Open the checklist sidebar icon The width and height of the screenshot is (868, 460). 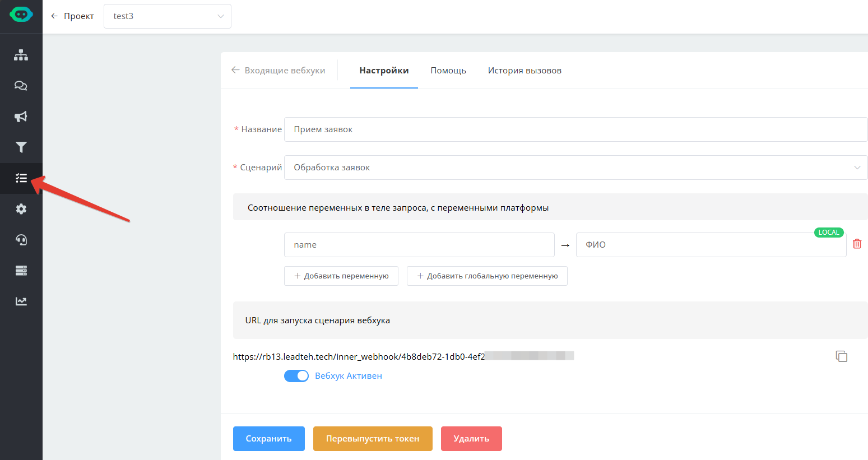(21, 178)
